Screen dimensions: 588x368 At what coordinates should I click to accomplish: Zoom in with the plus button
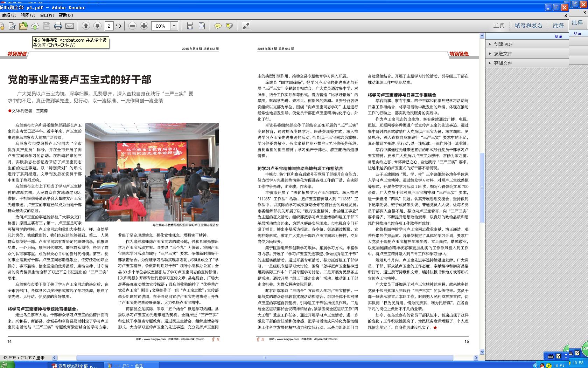144,26
